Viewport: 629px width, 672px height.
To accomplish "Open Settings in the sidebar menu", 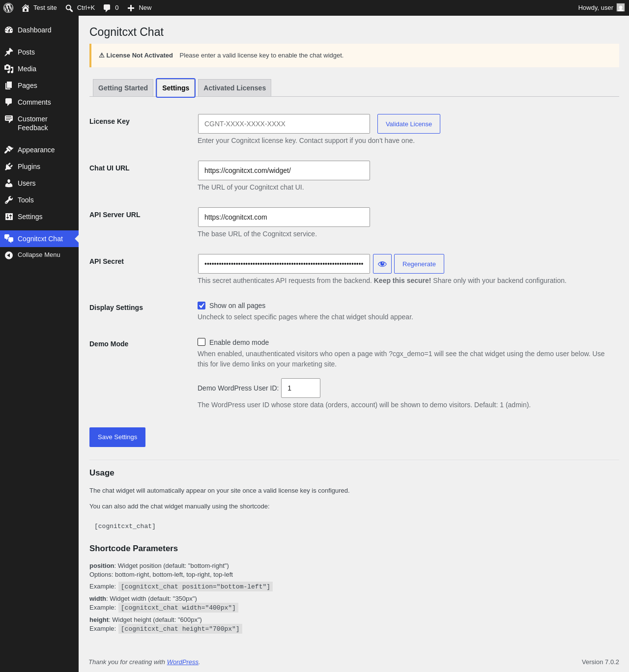I will [x=39, y=217].
